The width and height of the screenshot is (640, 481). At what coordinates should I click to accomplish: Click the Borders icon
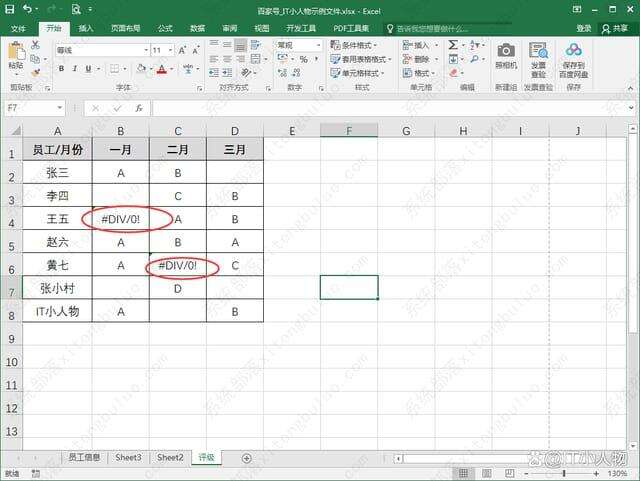click(115, 69)
